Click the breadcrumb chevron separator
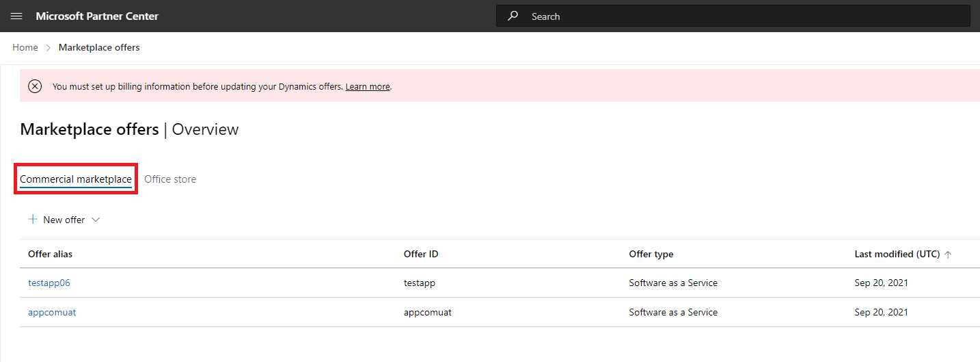The width and height of the screenshot is (980, 362). [x=49, y=47]
